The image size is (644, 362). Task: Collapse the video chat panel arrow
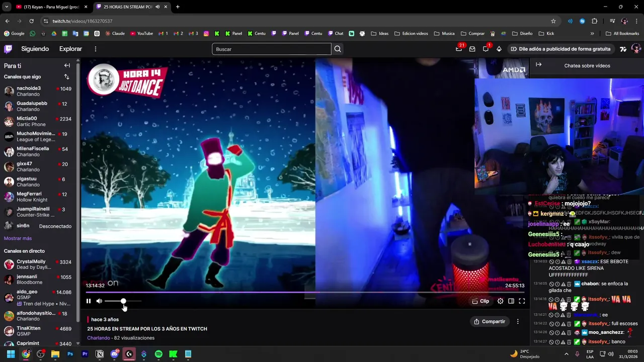click(x=538, y=65)
